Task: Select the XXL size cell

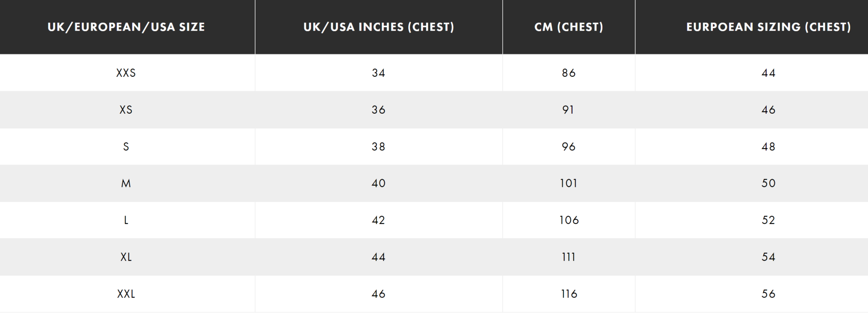Action: tap(126, 294)
